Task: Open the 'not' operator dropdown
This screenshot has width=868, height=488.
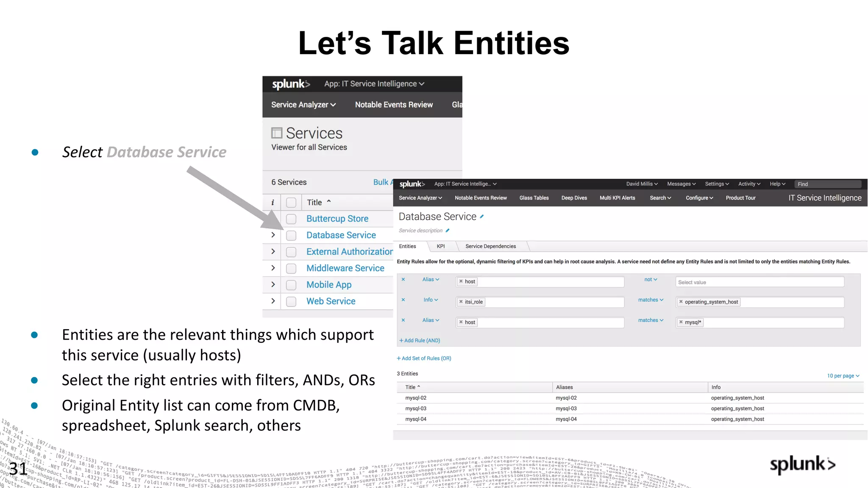Action: click(651, 280)
